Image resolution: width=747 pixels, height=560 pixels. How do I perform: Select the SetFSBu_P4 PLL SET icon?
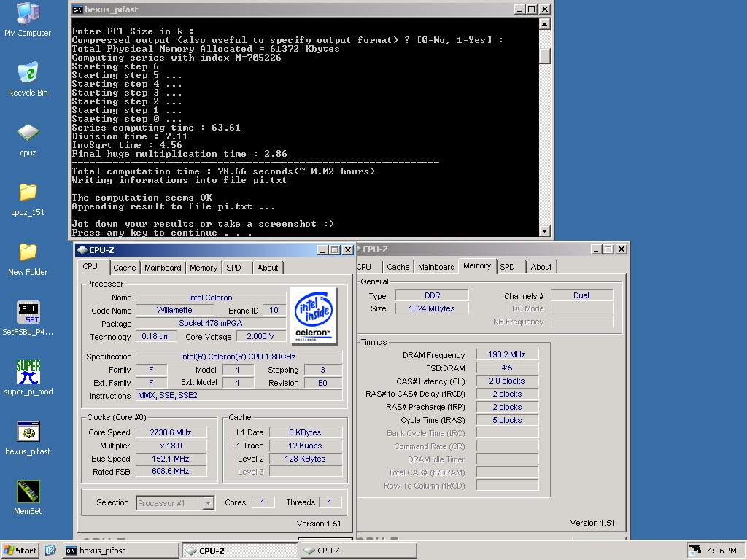(x=28, y=319)
